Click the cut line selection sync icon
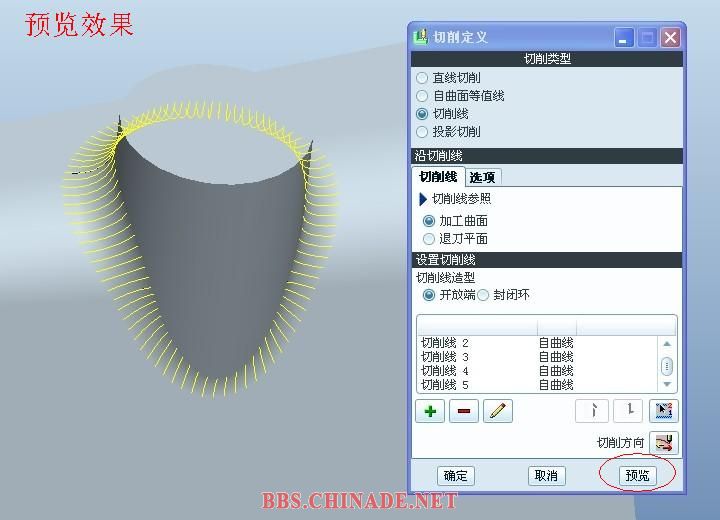Image resolution: width=720 pixels, height=520 pixels. pos(664,411)
